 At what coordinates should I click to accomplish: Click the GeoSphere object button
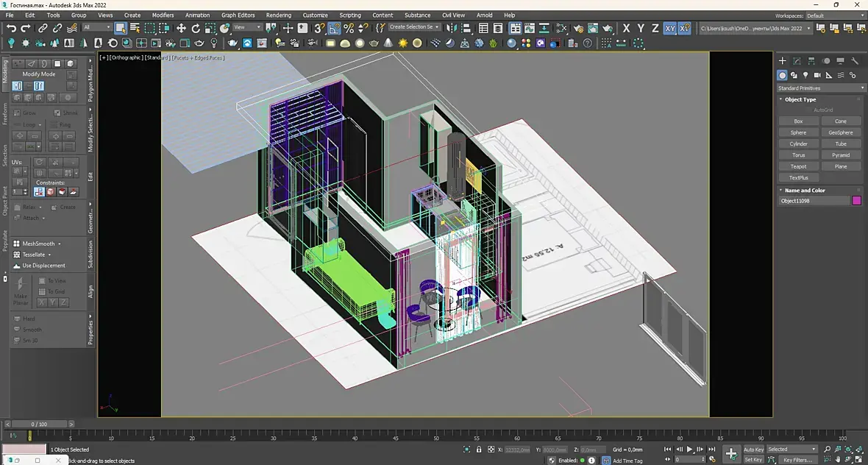click(840, 132)
